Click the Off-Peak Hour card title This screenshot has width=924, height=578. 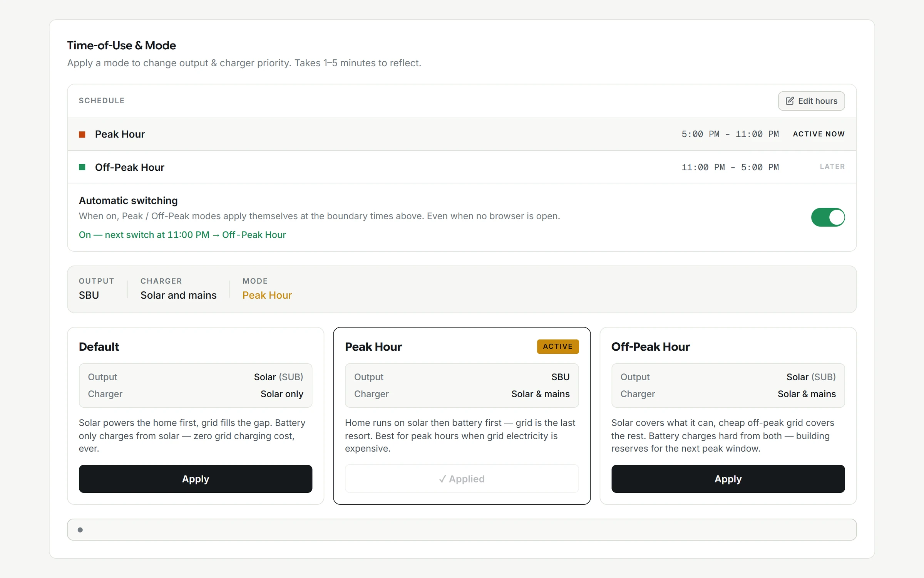click(650, 346)
